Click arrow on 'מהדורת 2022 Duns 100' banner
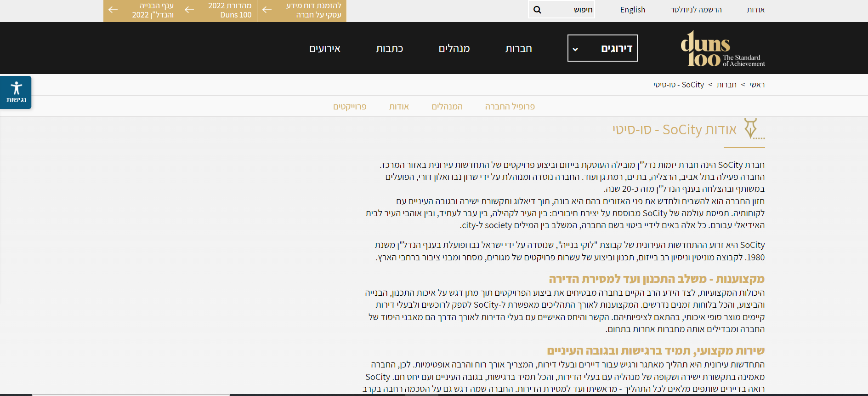This screenshot has width=868, height=396. click(189, 10)
